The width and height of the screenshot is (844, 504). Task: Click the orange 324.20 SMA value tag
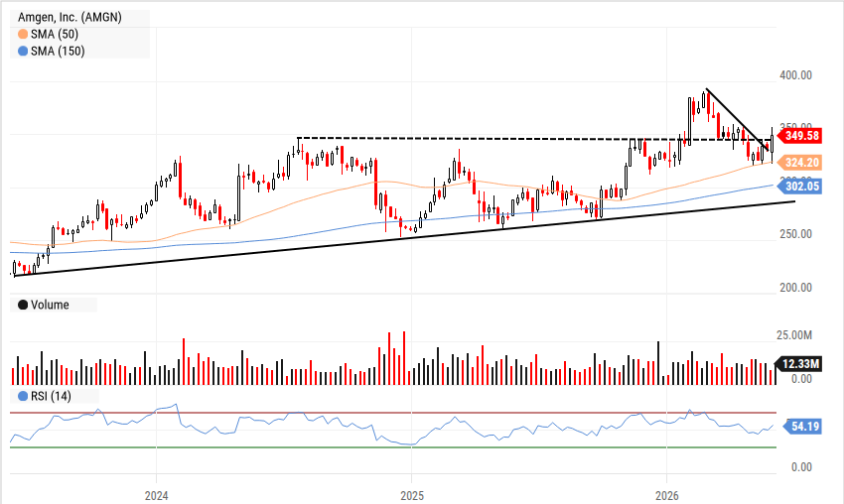click(x=801, y=163)
